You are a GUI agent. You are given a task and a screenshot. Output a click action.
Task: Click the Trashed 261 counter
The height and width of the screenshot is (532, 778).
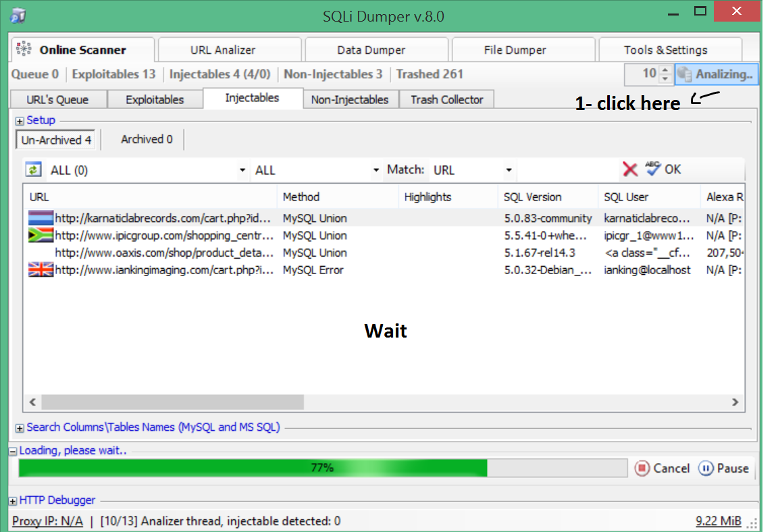pos(430,74)
